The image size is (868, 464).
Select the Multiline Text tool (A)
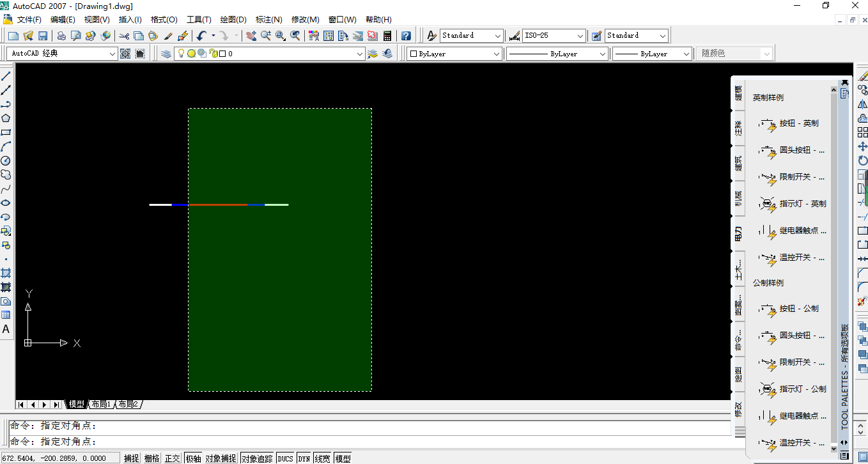[x=6, y=329]
